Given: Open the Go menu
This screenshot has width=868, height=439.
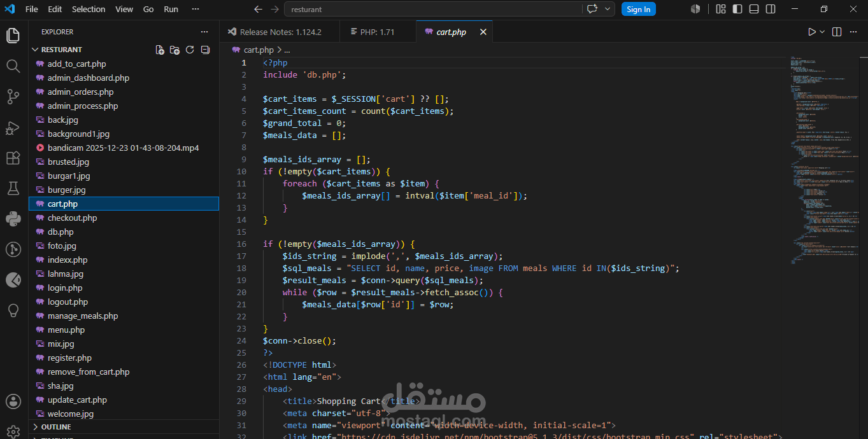Looking at the screenshot, I should [148, 9].
